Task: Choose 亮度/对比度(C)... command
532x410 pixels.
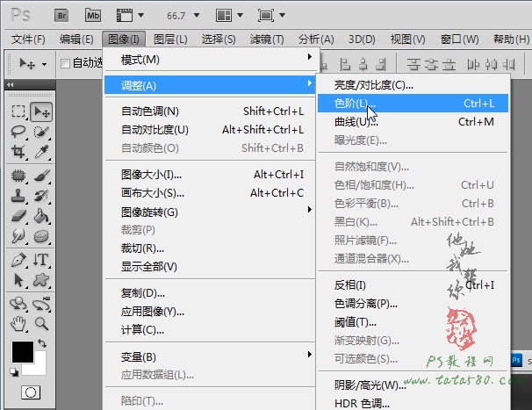Action: 413,85
